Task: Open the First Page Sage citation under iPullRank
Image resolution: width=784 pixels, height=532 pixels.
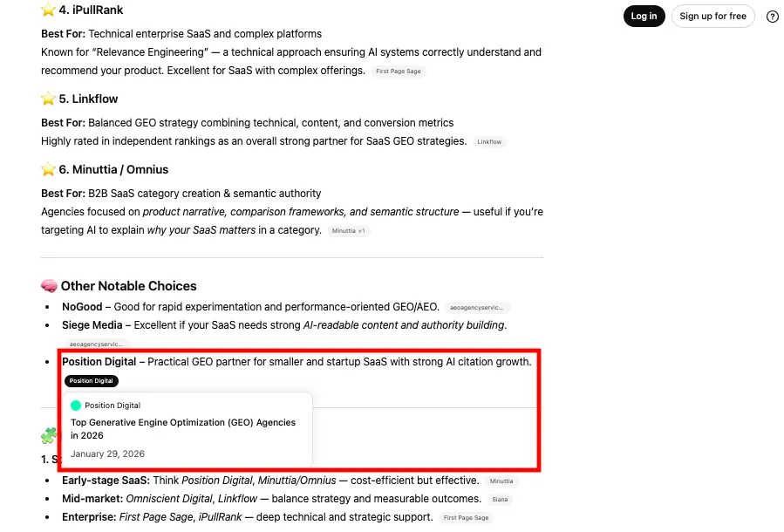Action: [x=399, y=72]
